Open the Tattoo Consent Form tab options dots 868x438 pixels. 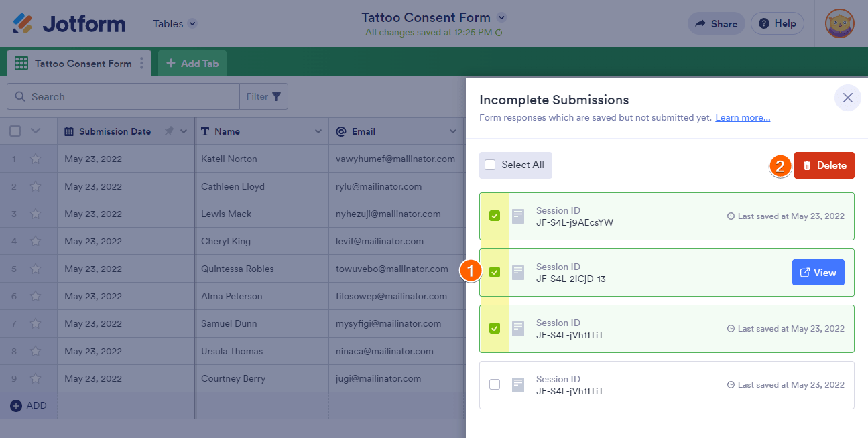(141, 64)
